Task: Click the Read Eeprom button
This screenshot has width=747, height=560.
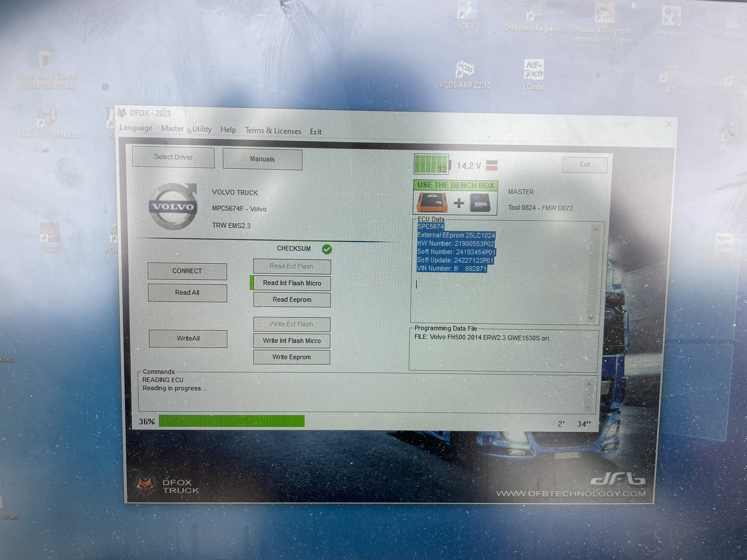Action: pyautogui.click(x=292, y=300)
